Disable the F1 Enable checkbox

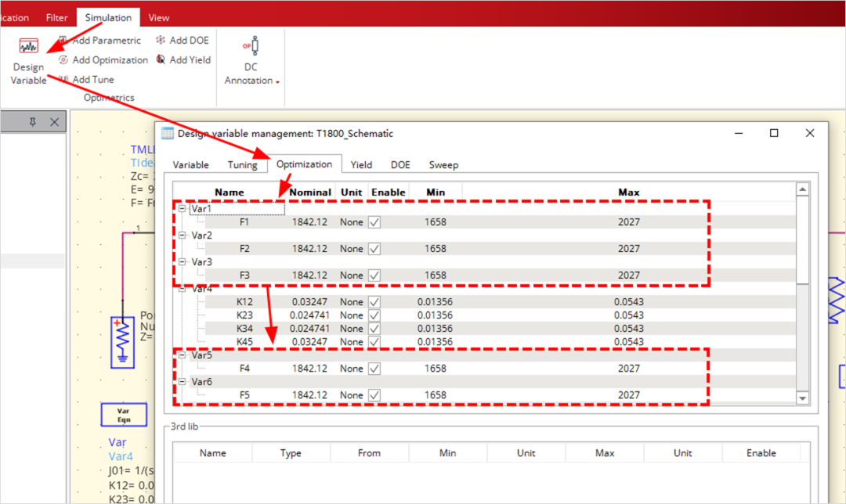(374, 222)
